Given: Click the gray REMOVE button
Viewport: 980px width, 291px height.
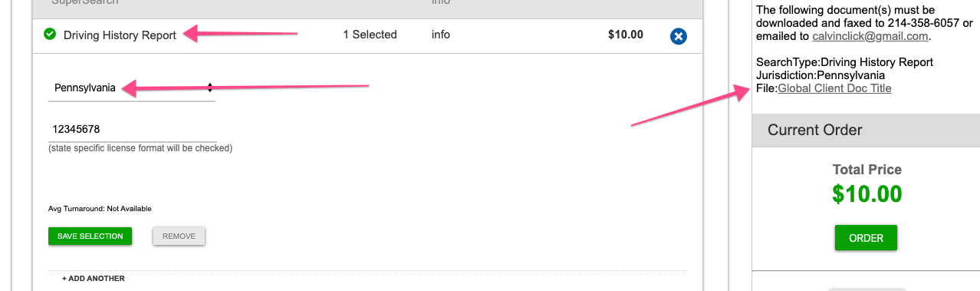Looking at the screenshot, I should [x=179, y=236].
